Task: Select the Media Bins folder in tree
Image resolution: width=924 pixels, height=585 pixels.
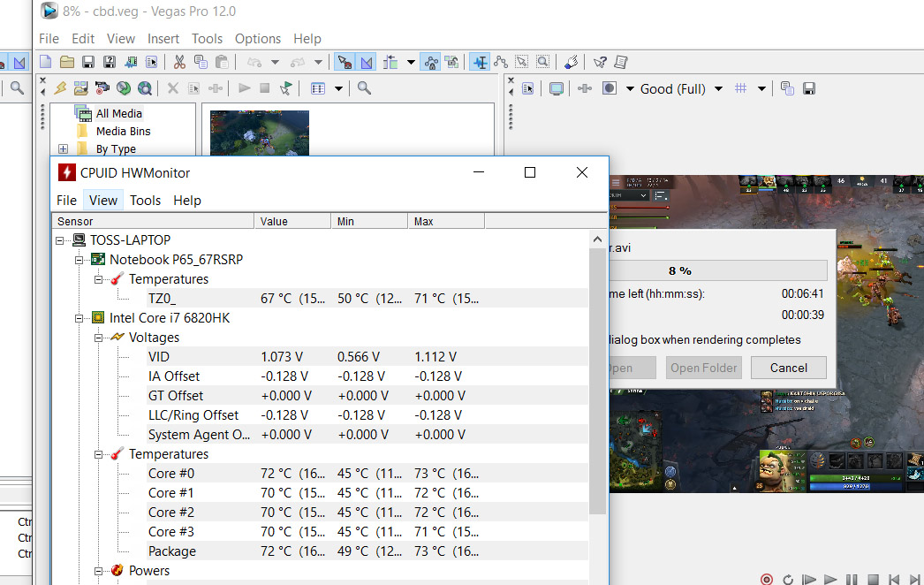Action: (123, 132)
